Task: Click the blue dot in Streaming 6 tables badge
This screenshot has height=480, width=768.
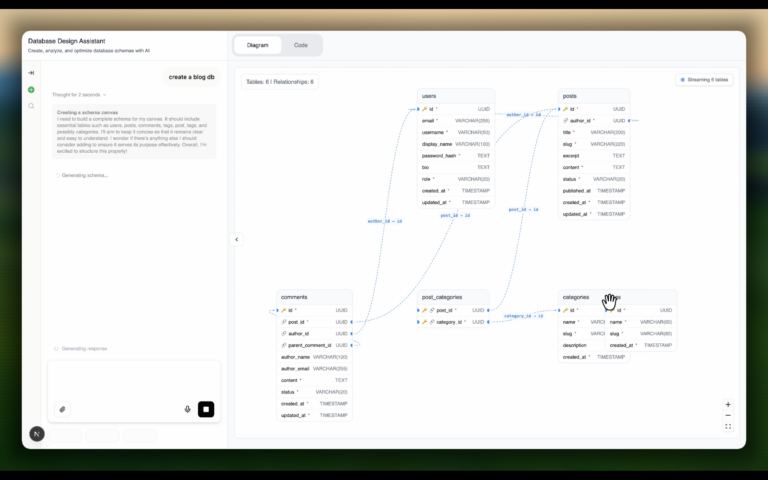Action: 683,80
